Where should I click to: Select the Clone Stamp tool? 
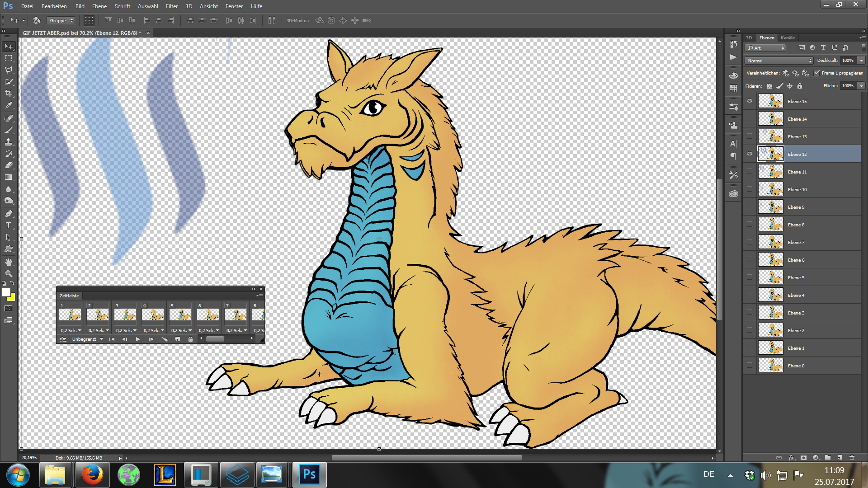pos(9,142)
